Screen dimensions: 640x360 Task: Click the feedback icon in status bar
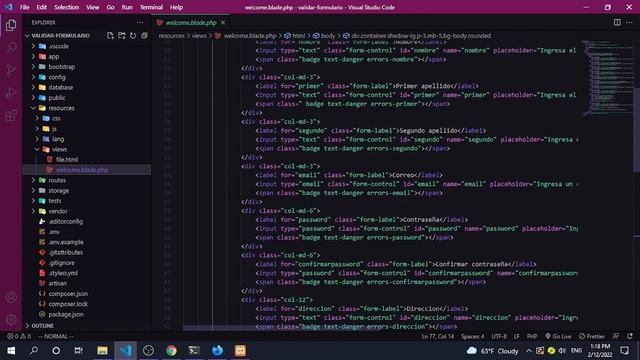616,336
